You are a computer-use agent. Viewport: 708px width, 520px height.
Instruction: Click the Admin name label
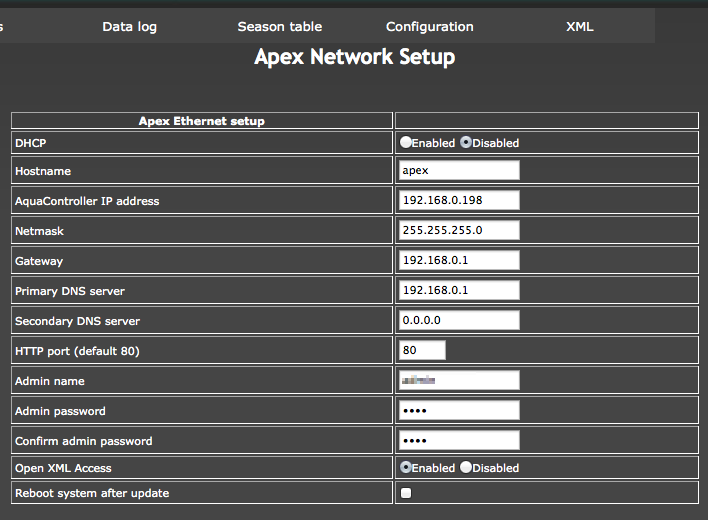(x=50, y=381)
